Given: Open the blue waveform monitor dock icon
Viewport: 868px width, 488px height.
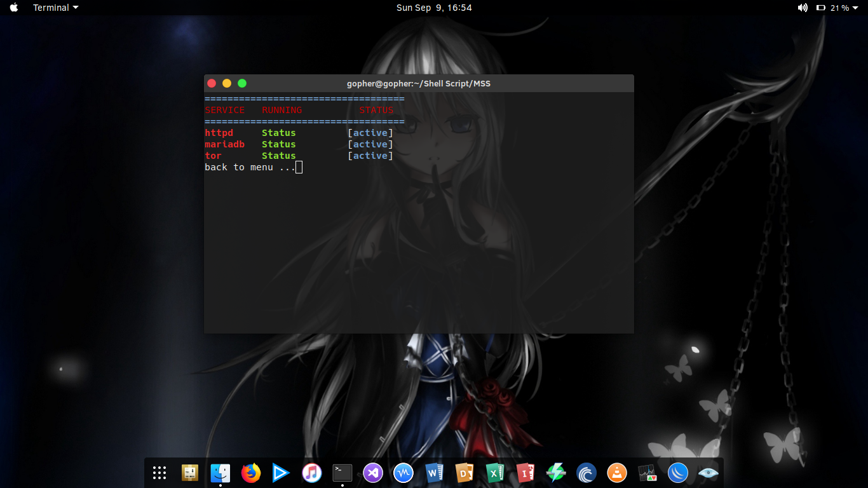Looking at the screenshot, I should point(403,473).
